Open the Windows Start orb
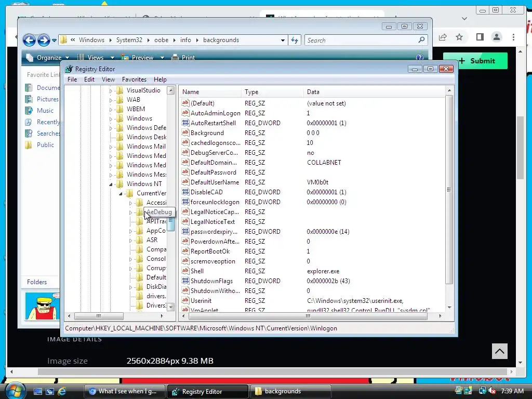 point(15,391)
